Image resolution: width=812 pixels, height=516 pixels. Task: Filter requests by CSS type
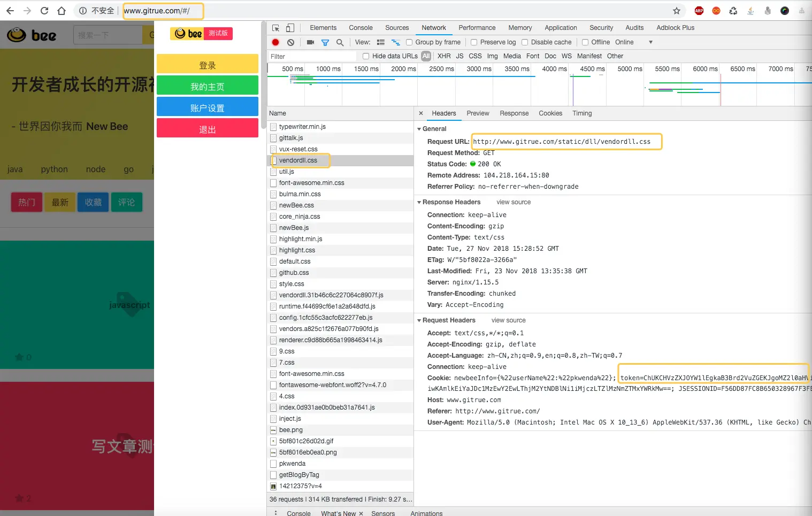point(475,56)
